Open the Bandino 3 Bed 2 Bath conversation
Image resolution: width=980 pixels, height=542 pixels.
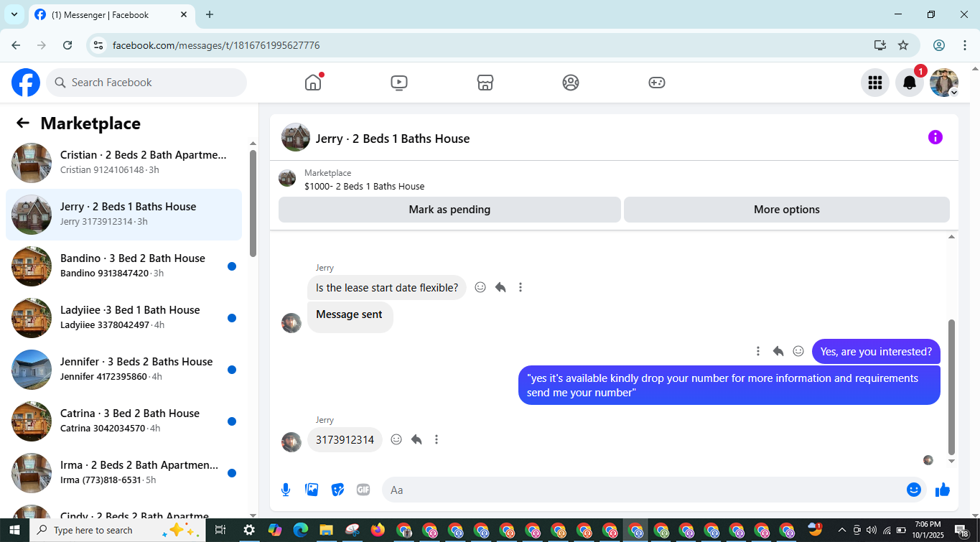[x=123, y=266]
